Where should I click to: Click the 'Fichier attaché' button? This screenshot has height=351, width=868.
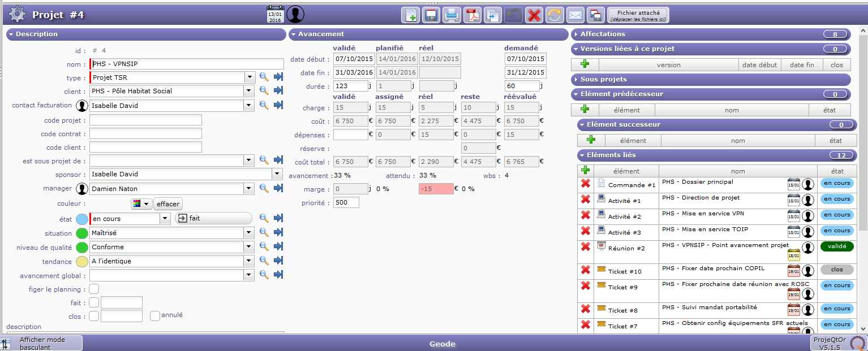pyautogui.click(x=638, y=15)
